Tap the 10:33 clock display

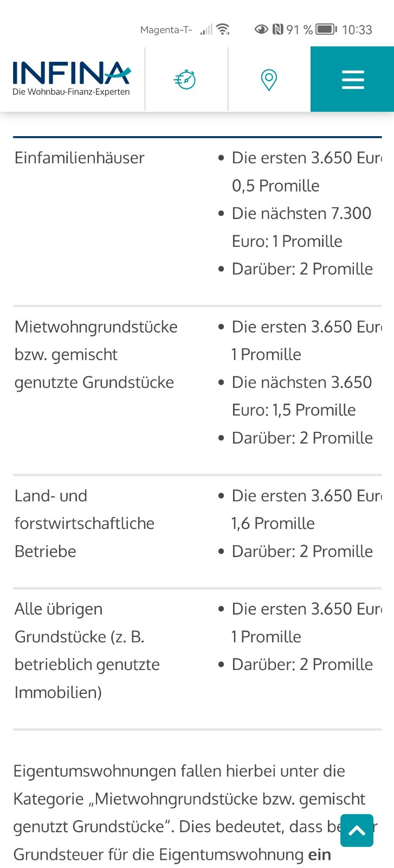[x=357, y=30]
